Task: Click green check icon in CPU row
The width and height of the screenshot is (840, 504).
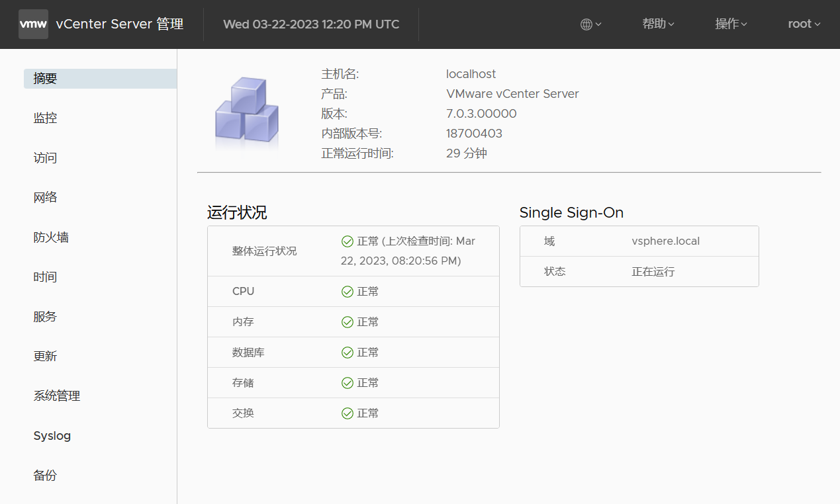Action: point(347,292)
